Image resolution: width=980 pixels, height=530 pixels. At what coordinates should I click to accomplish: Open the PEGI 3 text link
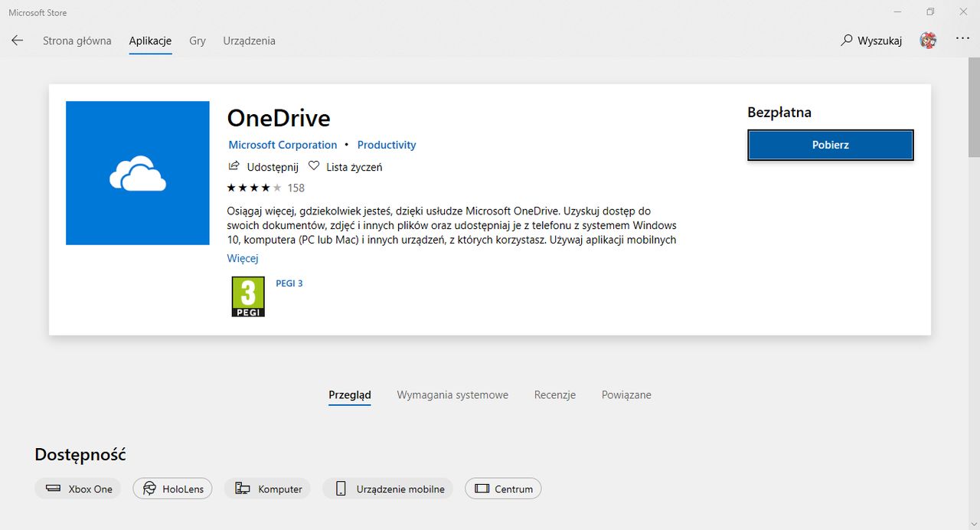click(x=289, y=283)
